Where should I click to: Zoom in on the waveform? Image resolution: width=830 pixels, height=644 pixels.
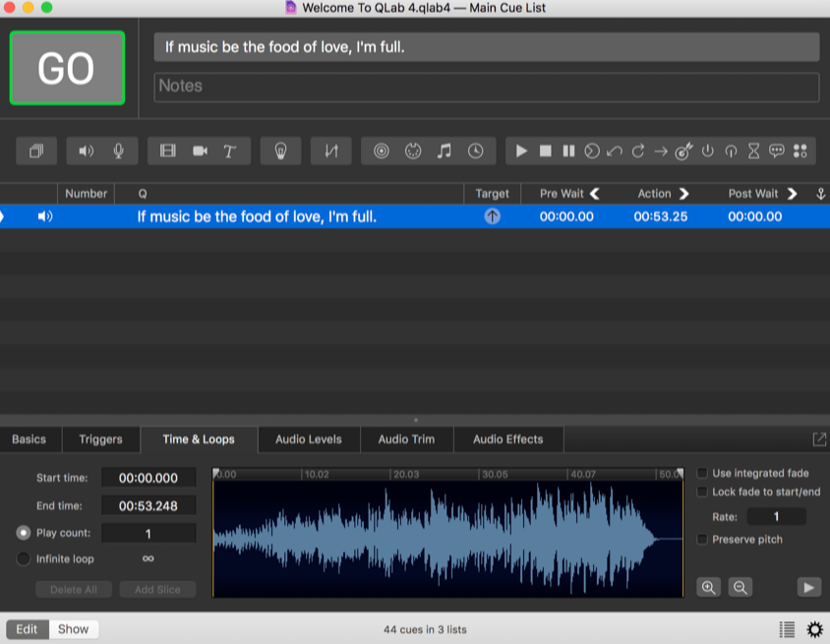click(708, 587)
